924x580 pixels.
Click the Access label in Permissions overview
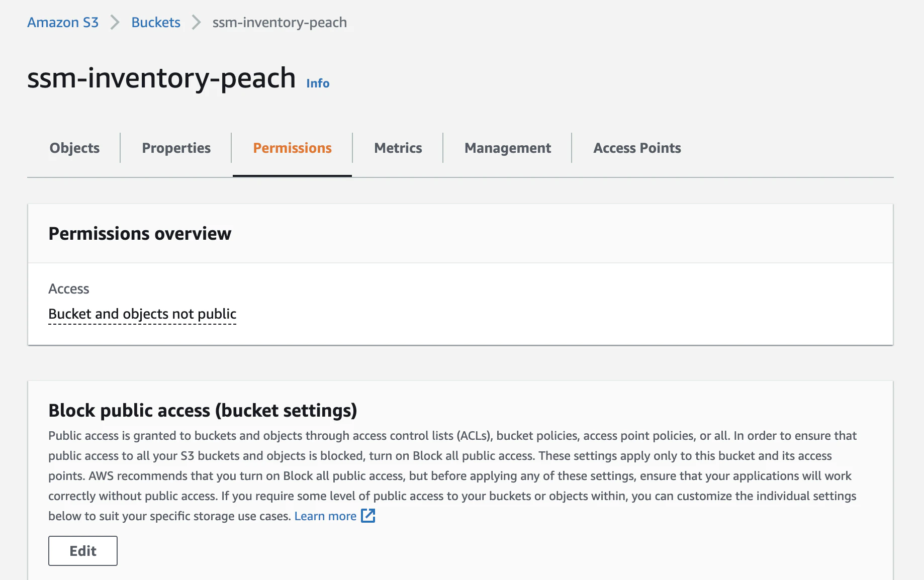point(69,288)
